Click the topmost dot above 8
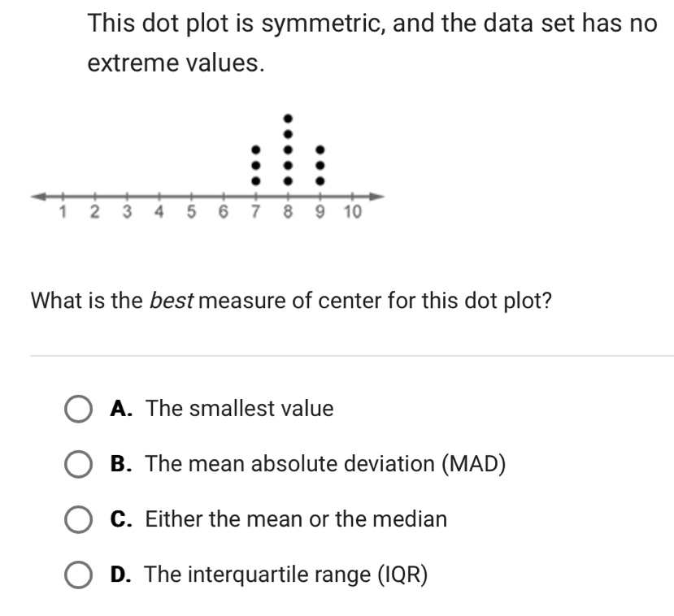674x616 pixels. 287,118
